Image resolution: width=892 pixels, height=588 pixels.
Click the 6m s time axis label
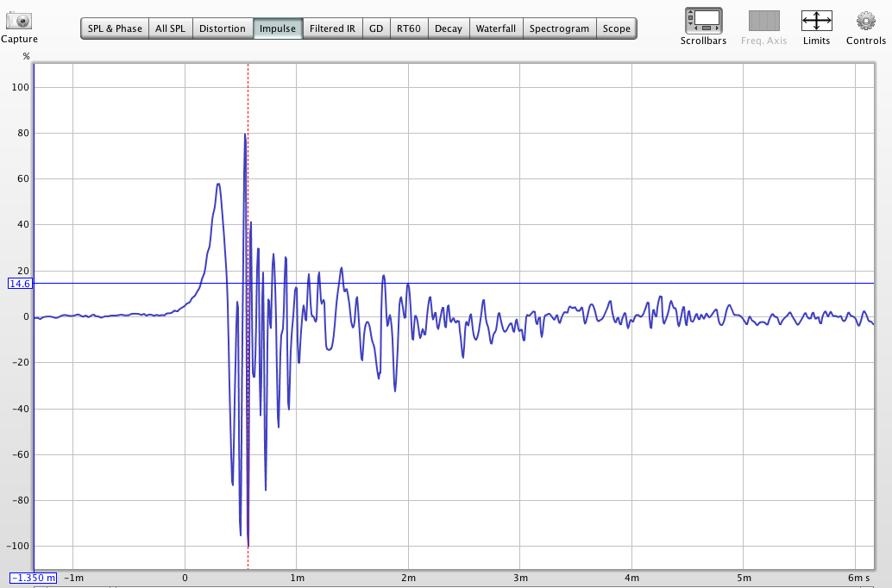(x=858, y=578)
